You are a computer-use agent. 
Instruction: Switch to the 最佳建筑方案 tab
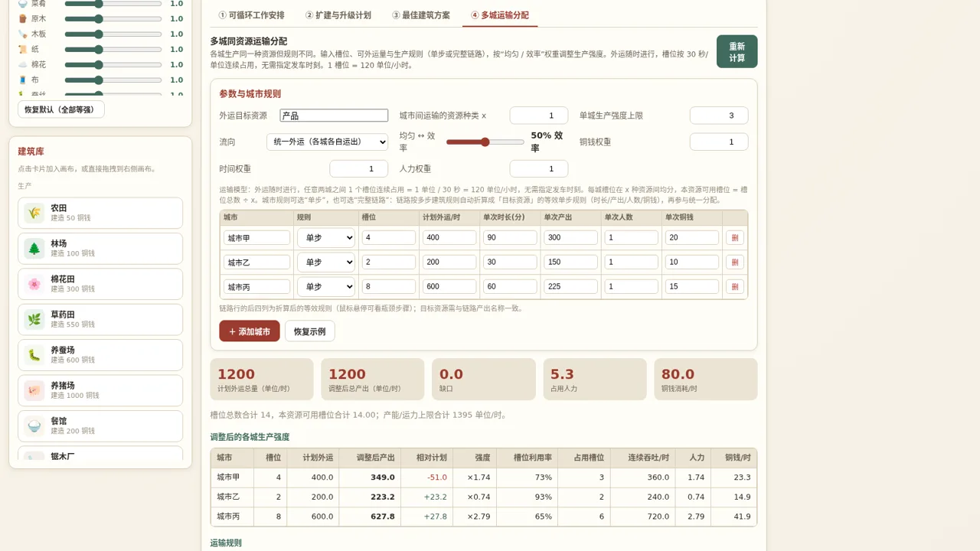click(421, 15)
